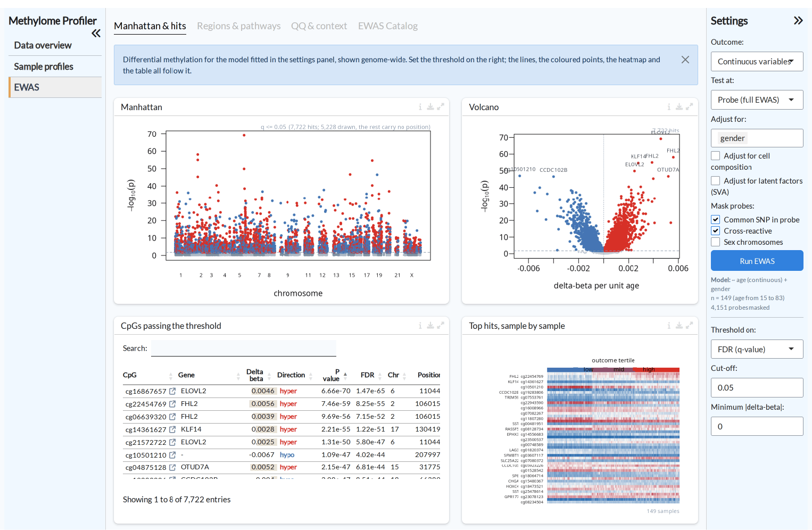Viewport: 812px width, 530px height.
Task: Open external link for cg06639320
Action: [x=172, y=417]
